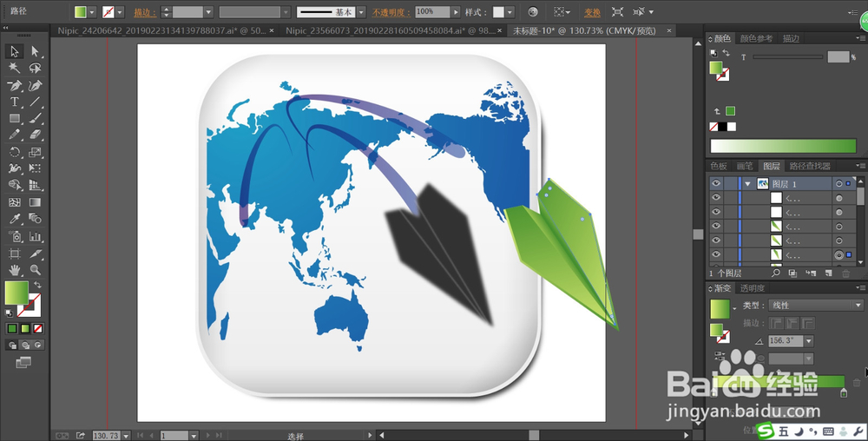The width and height of the screenshot is (868, 441).
Task: Choose the Artboard tool
Action: [15, 254]
